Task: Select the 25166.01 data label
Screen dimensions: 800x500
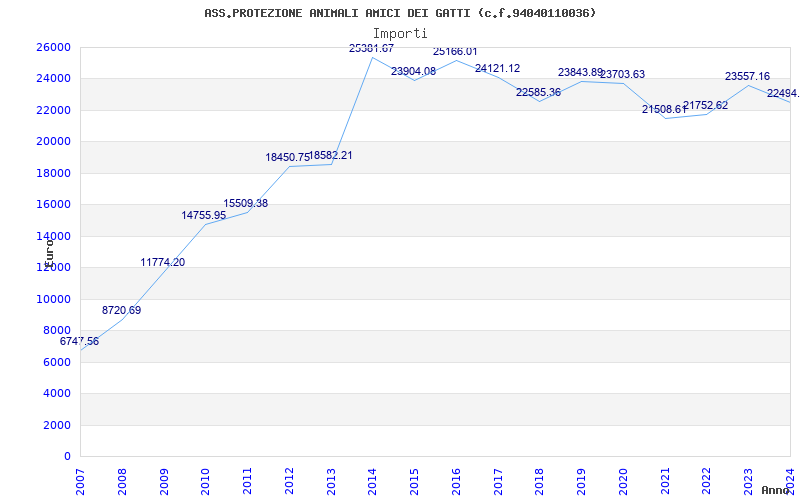Action: point(455,52)
